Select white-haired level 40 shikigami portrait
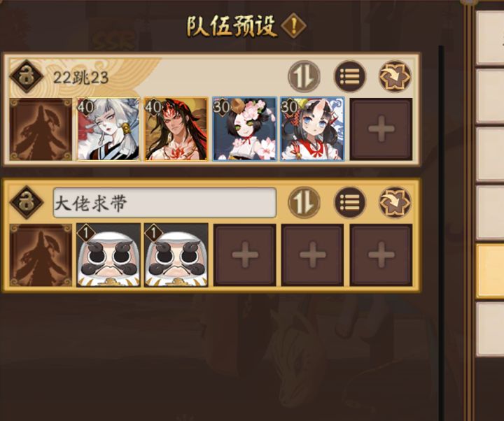 108,129
